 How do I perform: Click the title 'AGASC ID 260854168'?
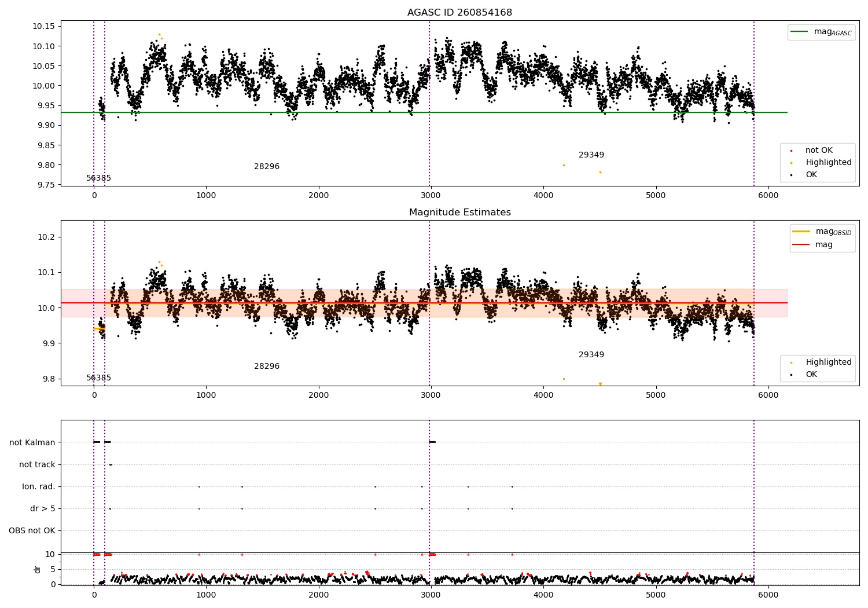459,13
